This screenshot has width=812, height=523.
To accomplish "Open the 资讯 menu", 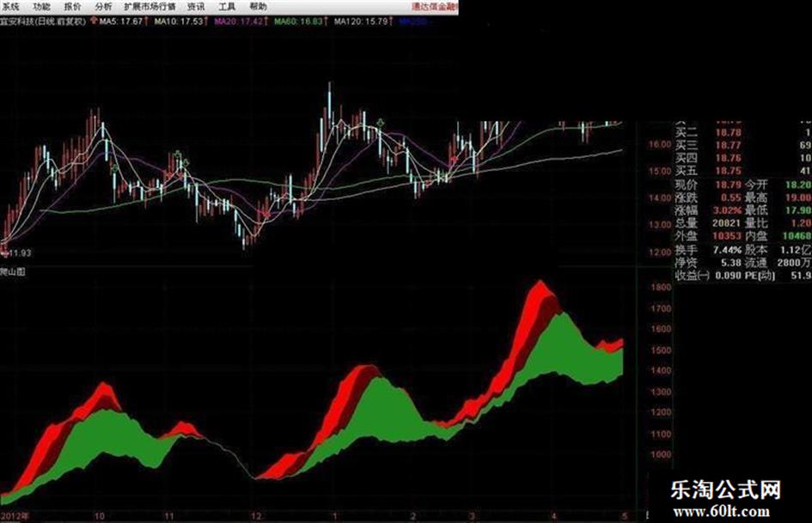I will [x=196, y=7].
